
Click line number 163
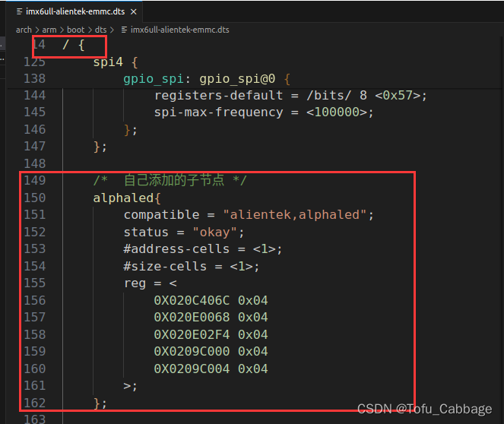coord(35,419)
